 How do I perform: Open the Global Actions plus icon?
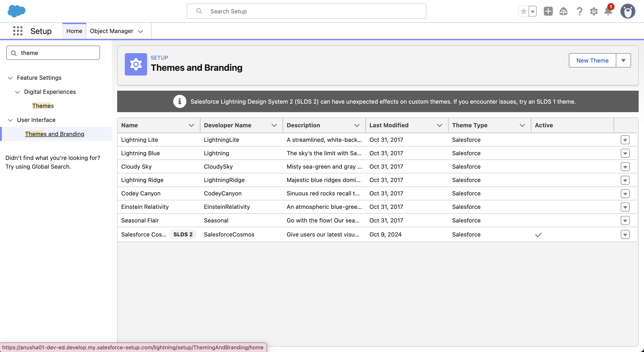click(x=548, y=11)
